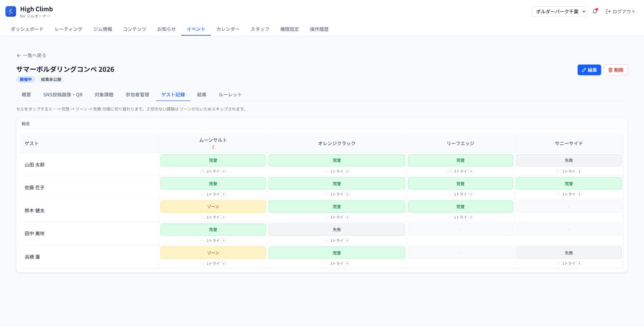Increase 山田 太郎's リーフエッジ tries

pyautogui.click(x=471, y=171)
